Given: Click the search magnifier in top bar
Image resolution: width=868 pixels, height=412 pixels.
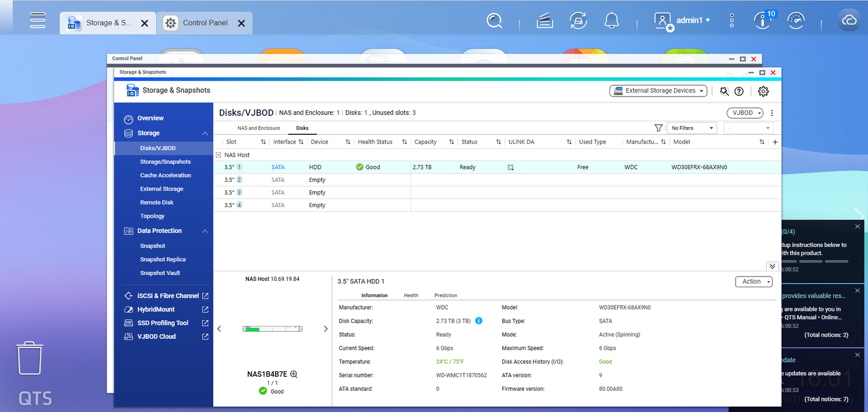Looking at the screenshot, I should point(494,21).
